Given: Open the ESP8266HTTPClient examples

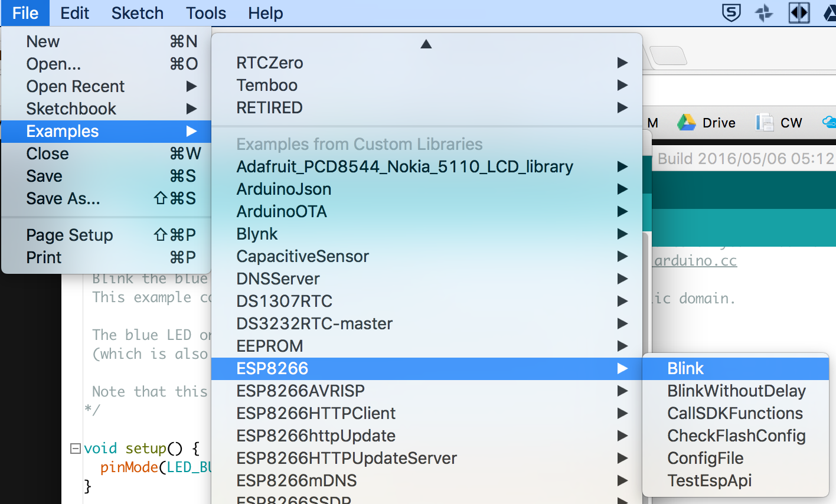Looking at the screenshot, I should (427, 413).
